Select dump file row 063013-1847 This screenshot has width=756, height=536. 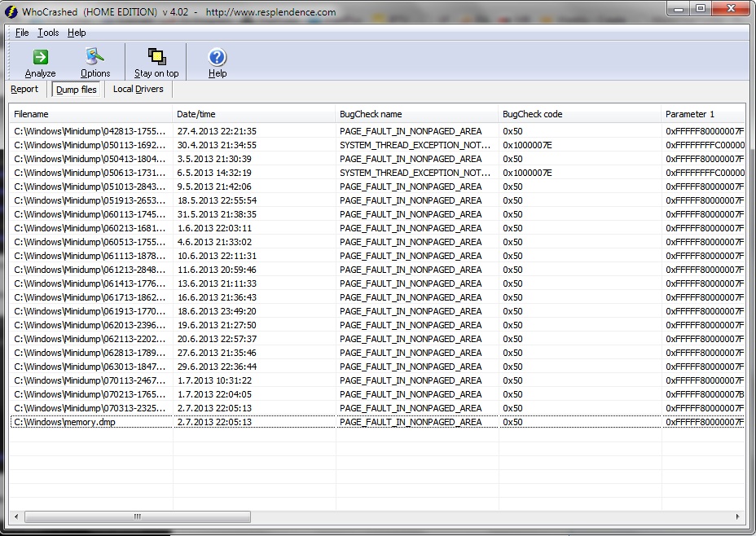pos(377,367)
